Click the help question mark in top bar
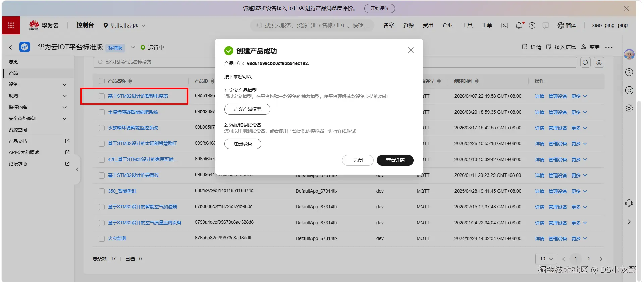This screenshot has height=282, width=644. [532, 25]
